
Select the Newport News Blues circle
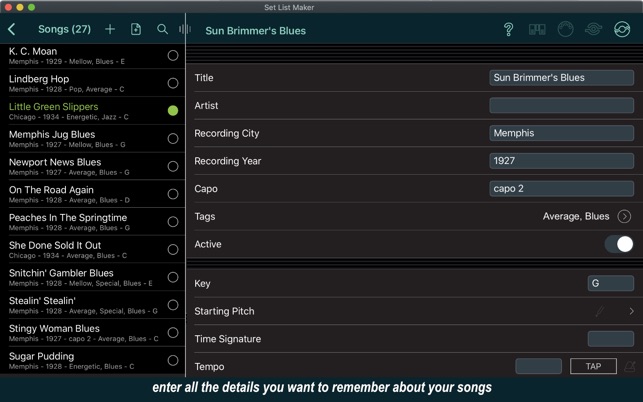(173, 166)
